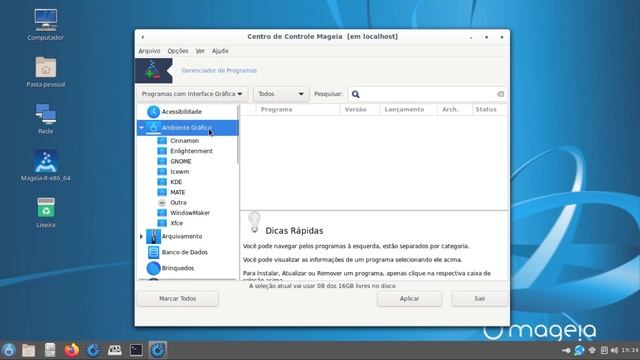Collapse the Ambiente Gráfico category
This screenshot has width=640, height=360.
pyautogui.click(x=141, y=128)
